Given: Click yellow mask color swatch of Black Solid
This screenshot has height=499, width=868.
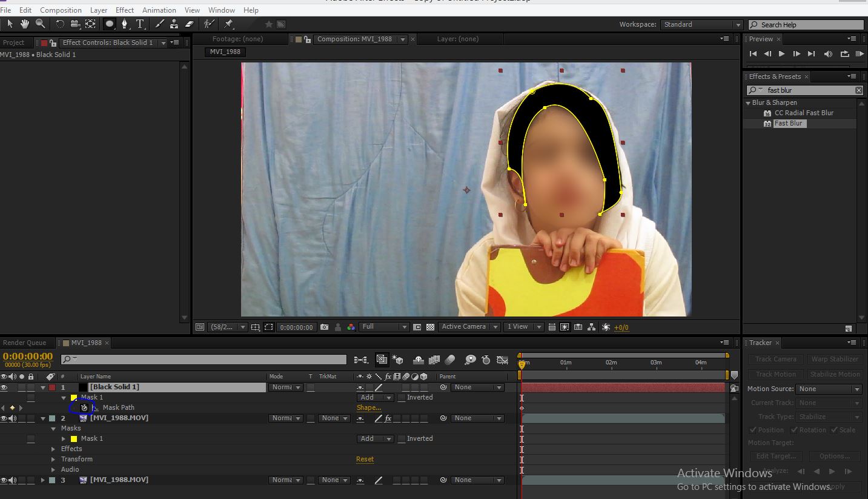Looking at the screenshot, I should point(74,398).
